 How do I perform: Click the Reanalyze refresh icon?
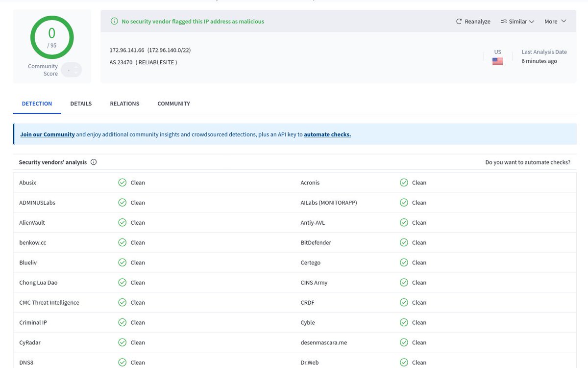pyautogui.click(x=459, y=22)
